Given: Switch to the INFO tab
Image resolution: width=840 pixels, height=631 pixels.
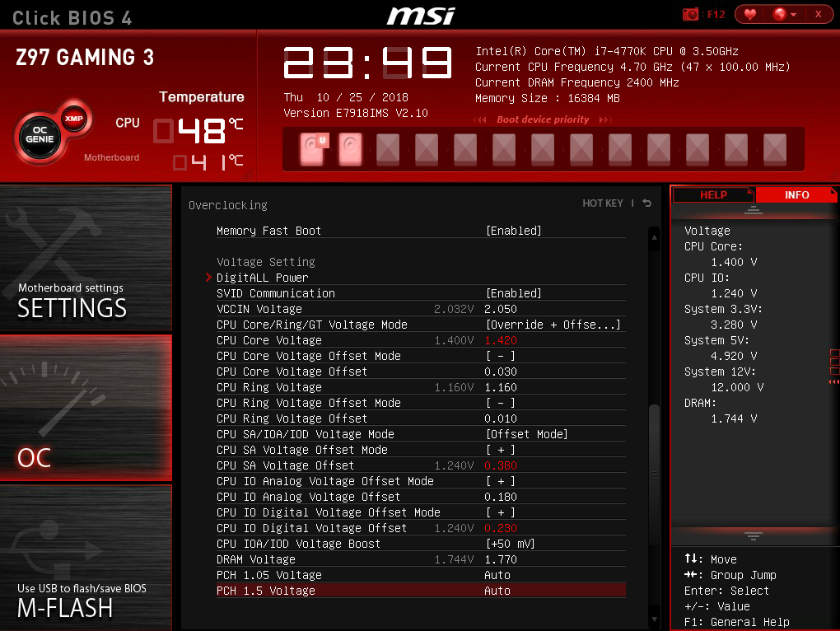Looking at the screenshot, I should coord(796,194).
